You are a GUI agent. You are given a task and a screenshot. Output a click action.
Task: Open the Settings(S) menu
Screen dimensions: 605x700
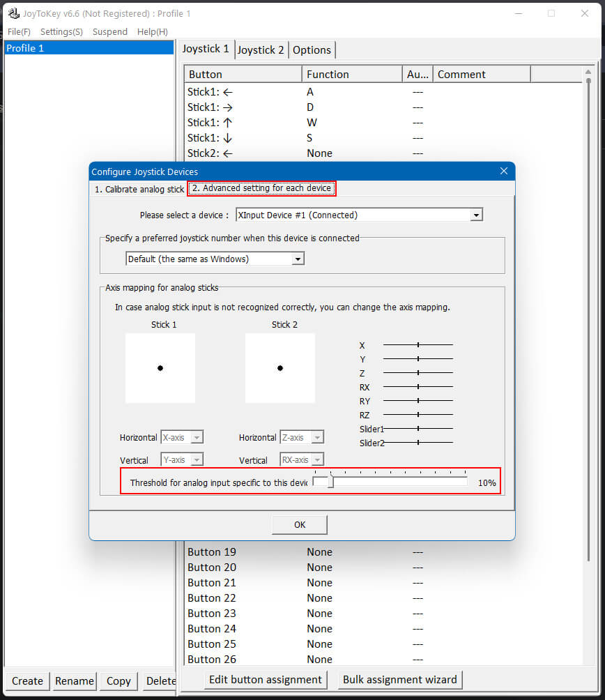point(61,31)
